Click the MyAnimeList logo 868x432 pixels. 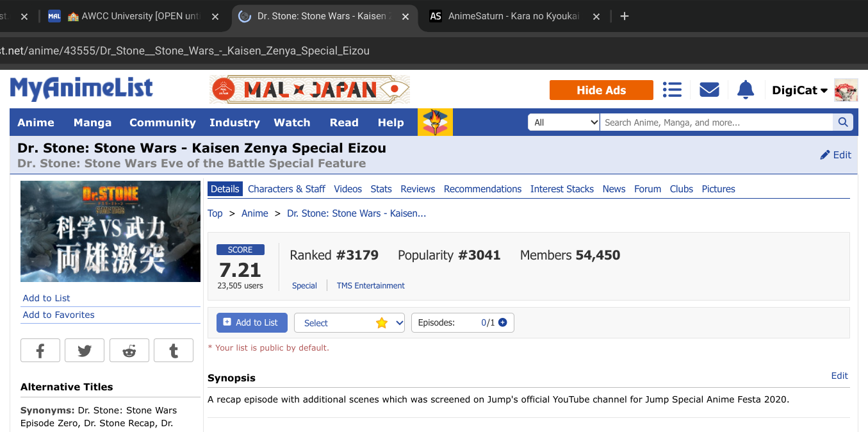(81, 89)
